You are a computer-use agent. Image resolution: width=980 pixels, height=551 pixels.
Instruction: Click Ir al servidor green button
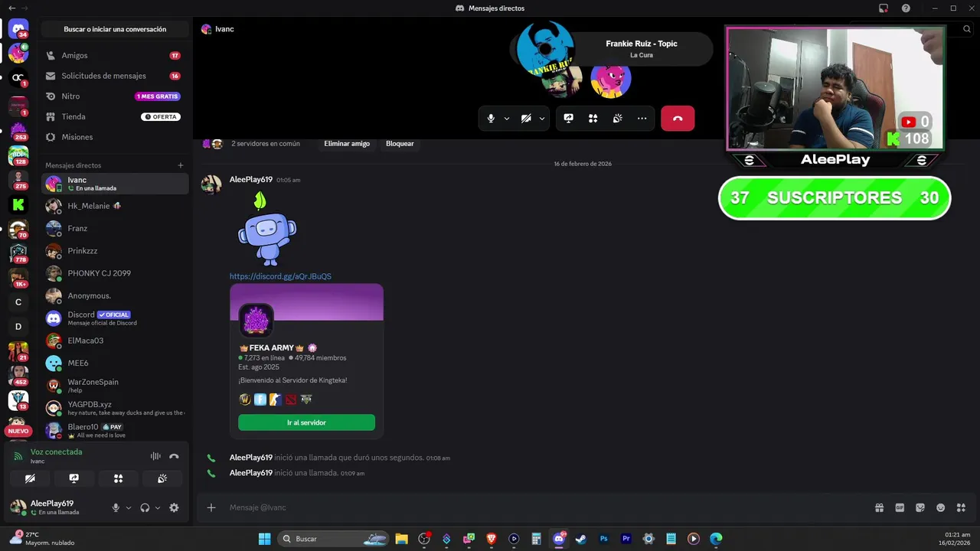pyautogui.click(x=306, y=422)
